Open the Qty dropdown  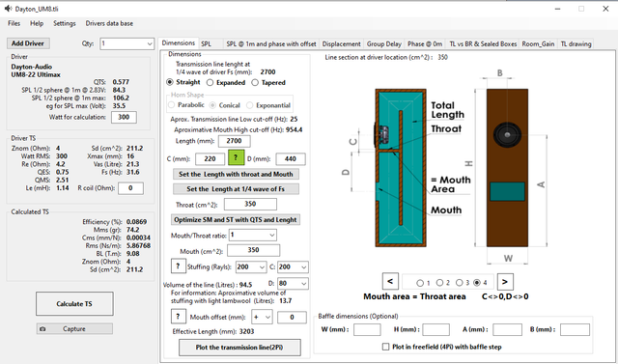(x=126, y=43)
